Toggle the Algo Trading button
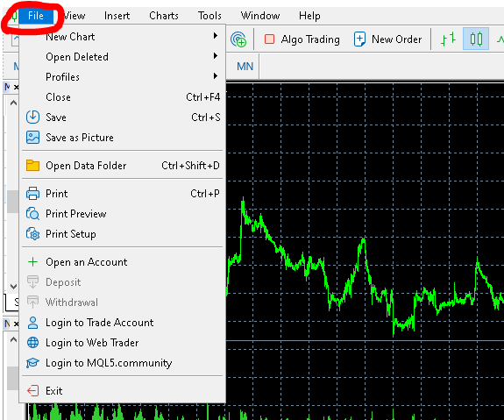The image size is (504, 420). point(302,39)
